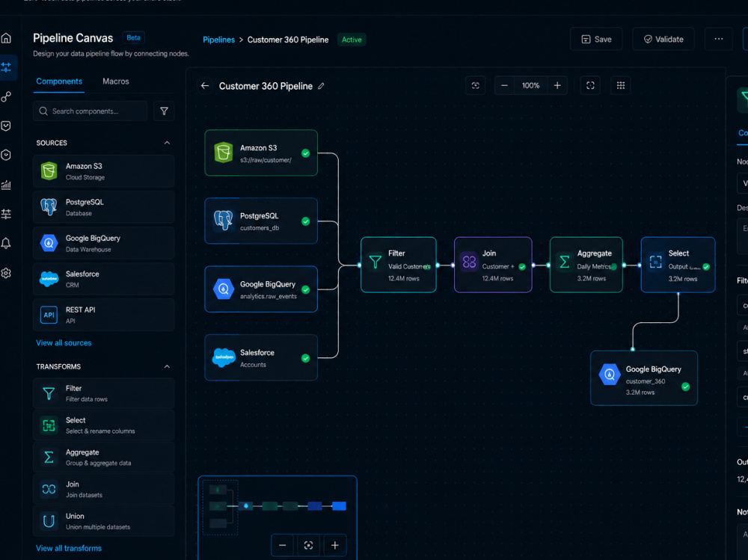748x560 pixels.
Task: Click the Validate button
Action: click(x=663, y=39)
